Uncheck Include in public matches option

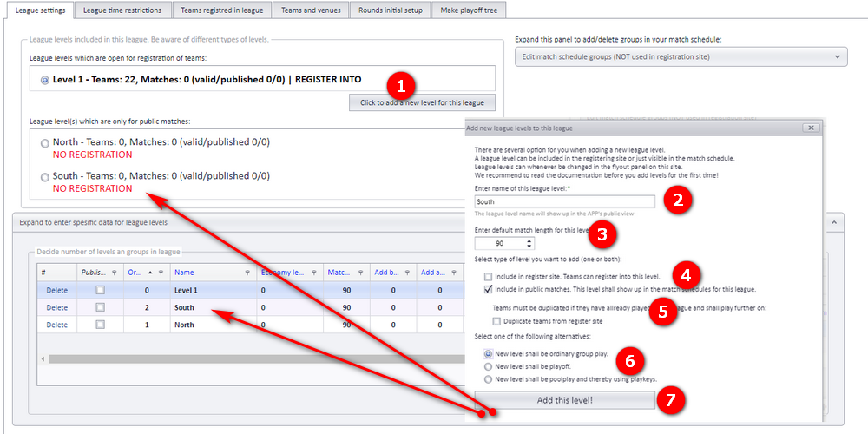point(488,289)
